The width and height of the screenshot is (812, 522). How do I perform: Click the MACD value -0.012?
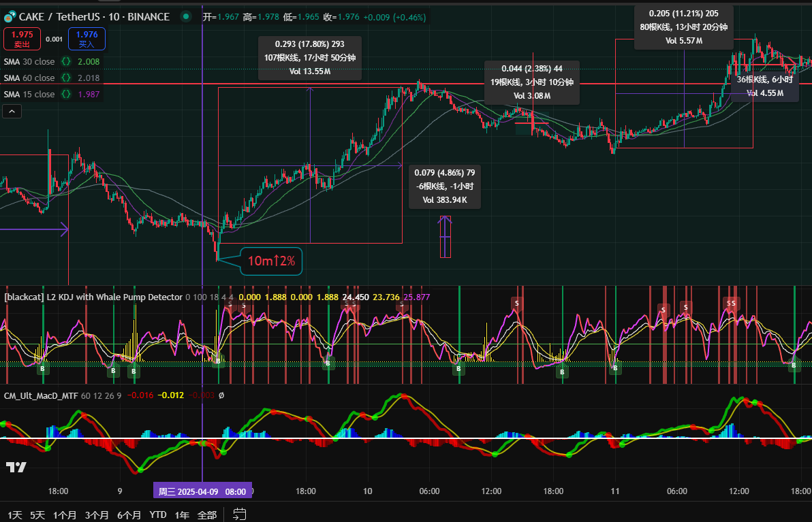pos(171,395)
